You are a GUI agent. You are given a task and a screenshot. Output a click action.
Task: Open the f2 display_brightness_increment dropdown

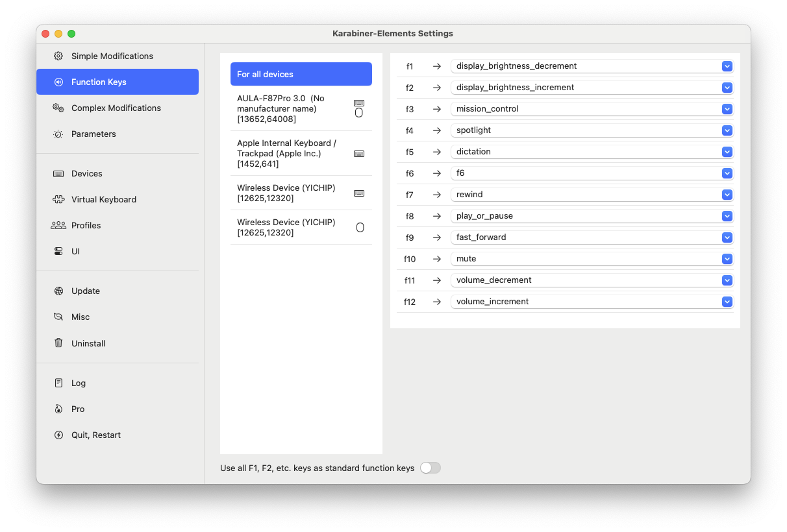(592, 88)
